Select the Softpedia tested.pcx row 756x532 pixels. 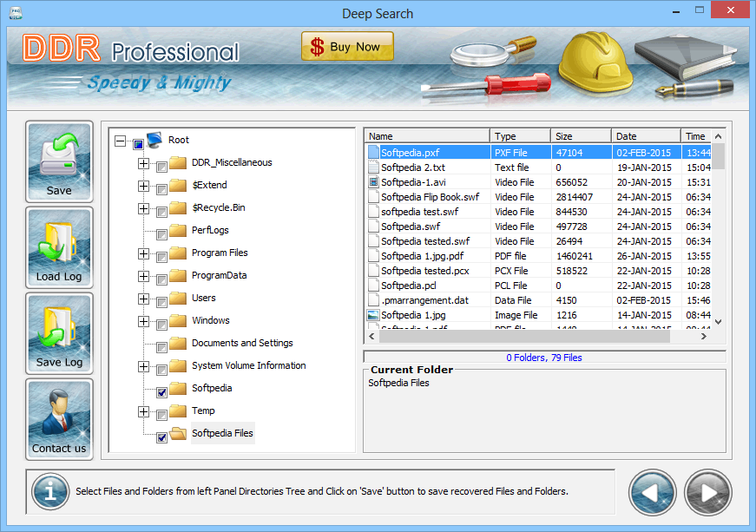coord(538,271)
